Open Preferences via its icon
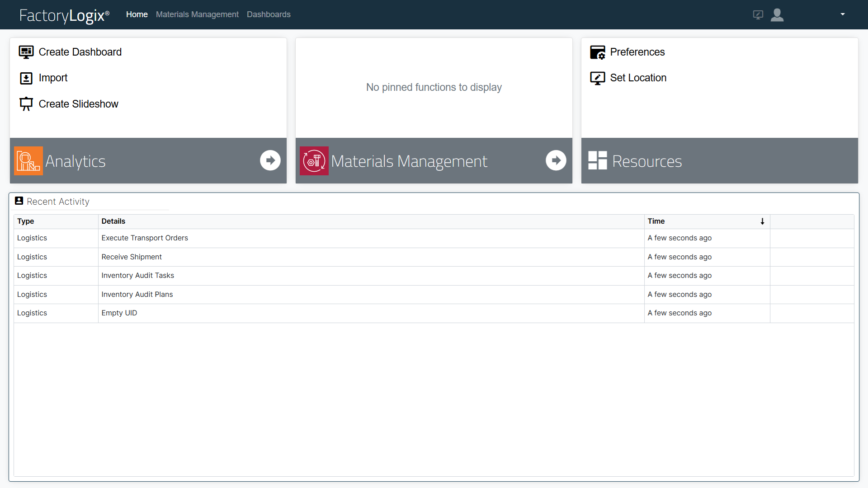 pyautogui.click(x=598, y=52)
